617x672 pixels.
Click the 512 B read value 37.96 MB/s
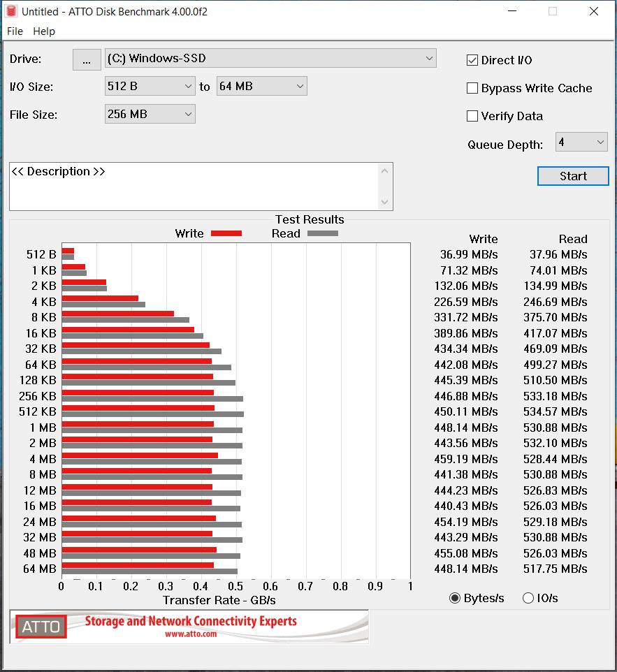click(558, 254)
